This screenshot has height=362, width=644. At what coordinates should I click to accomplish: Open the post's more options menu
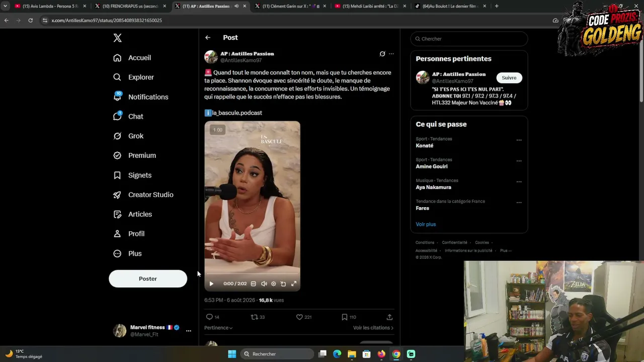(x=391, y=54)
